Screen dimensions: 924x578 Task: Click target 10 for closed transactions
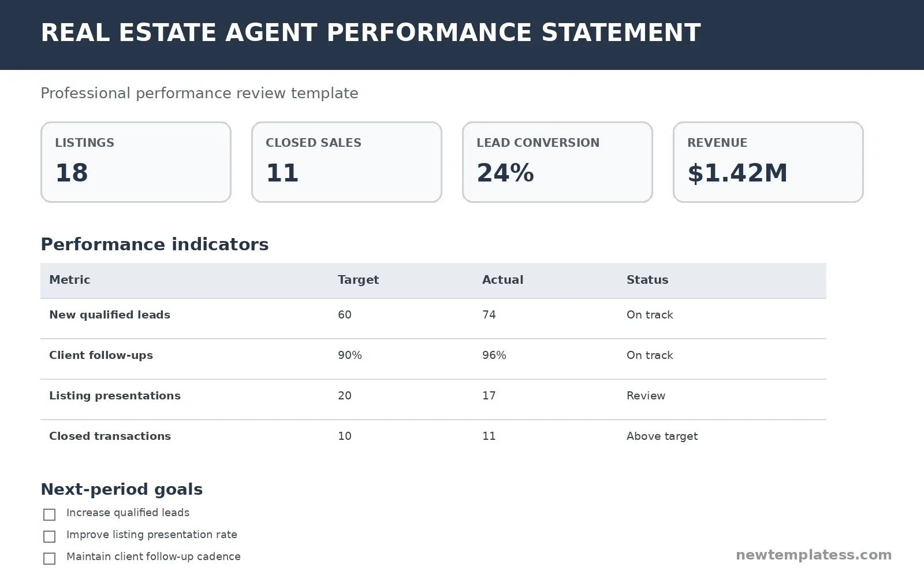(345, 436)
